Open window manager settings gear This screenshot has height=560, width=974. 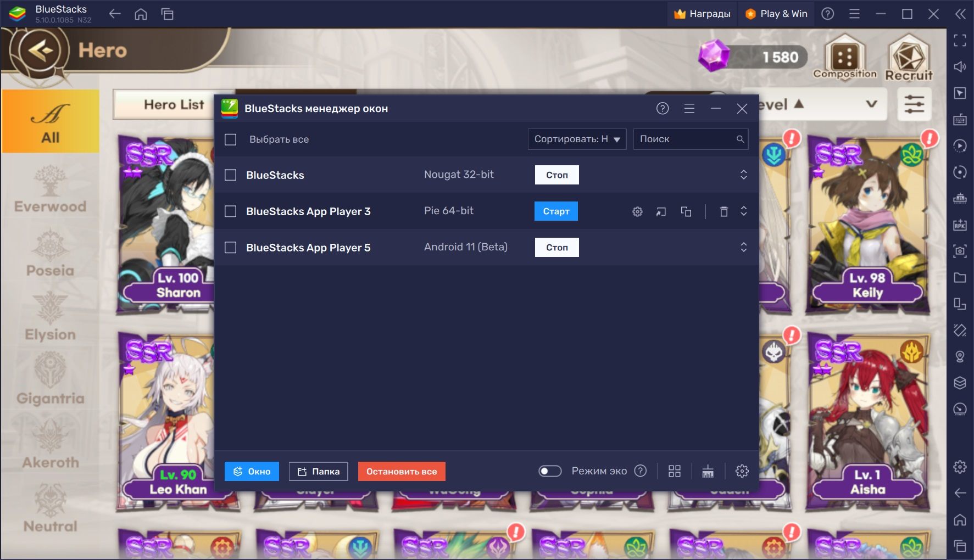point(742,471)
